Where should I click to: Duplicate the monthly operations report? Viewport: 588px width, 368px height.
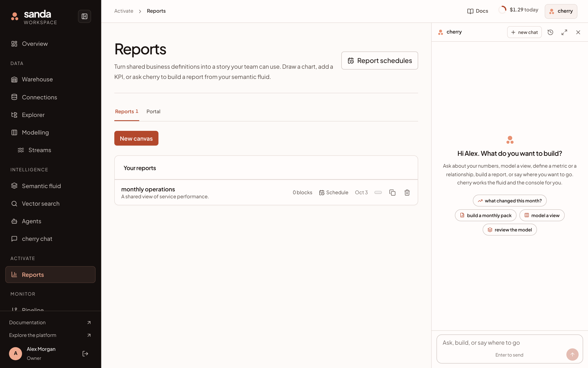pos(392,193)
